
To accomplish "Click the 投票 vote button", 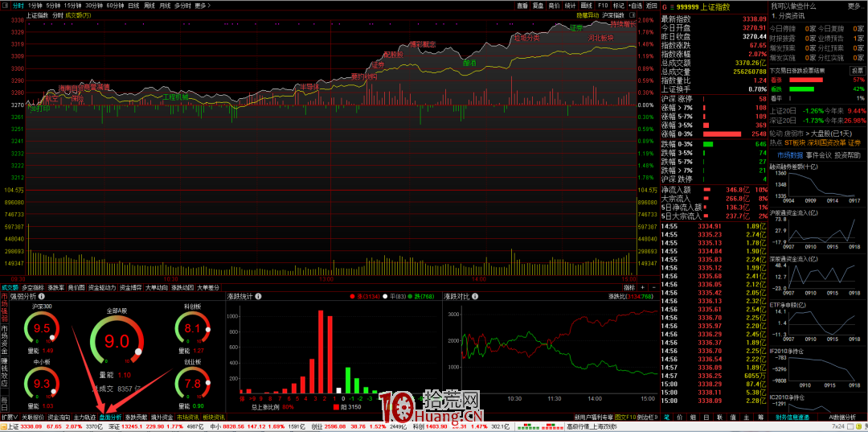I will (x=857, y=71).
